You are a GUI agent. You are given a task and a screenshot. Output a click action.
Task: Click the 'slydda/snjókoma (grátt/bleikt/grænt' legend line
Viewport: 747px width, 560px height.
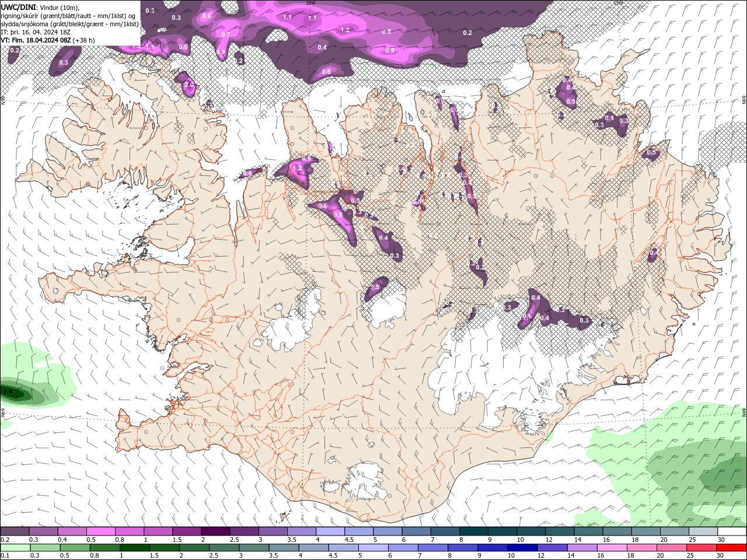[x=70, y=24]
